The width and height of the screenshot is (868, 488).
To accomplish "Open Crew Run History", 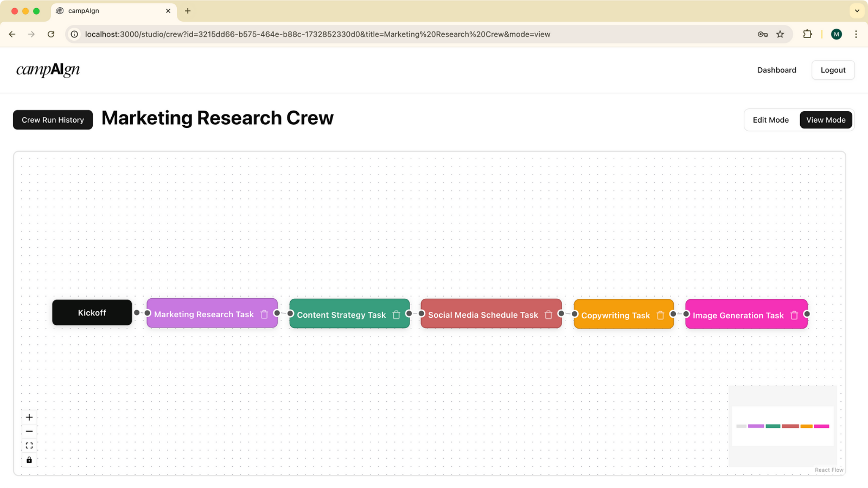I will click(x=52, y=120).
